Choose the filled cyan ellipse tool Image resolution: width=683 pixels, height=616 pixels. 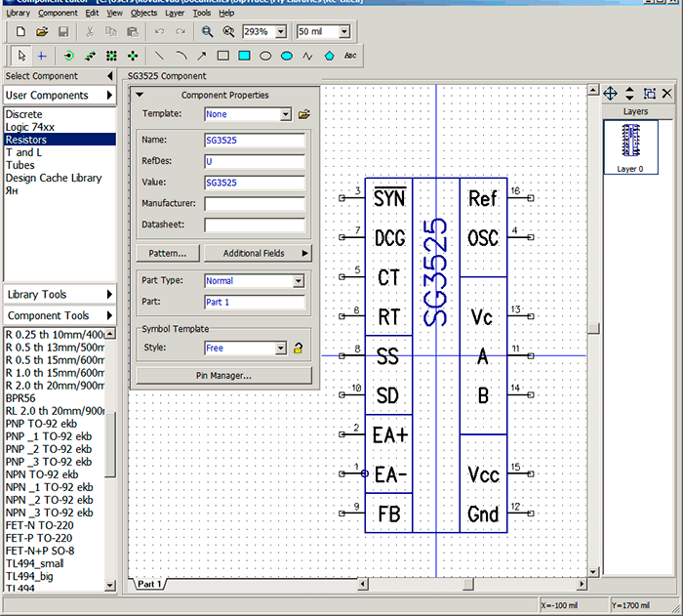287,56
